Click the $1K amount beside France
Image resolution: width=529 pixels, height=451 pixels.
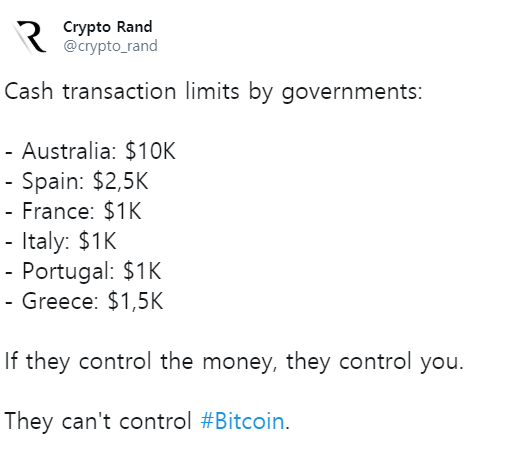click(x=122, y=211)
